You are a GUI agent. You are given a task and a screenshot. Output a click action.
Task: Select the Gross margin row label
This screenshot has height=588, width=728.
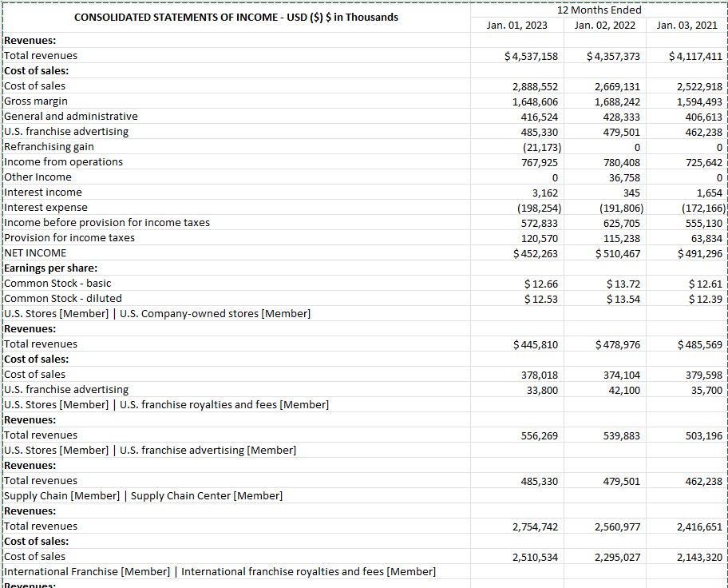tap(34, 101)
